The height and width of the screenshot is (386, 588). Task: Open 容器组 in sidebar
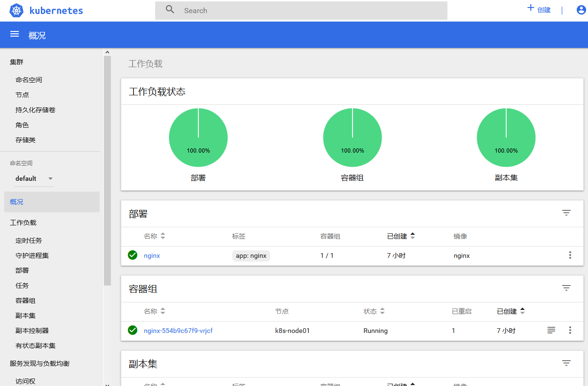pyautogui.click(x=25, y=301)
